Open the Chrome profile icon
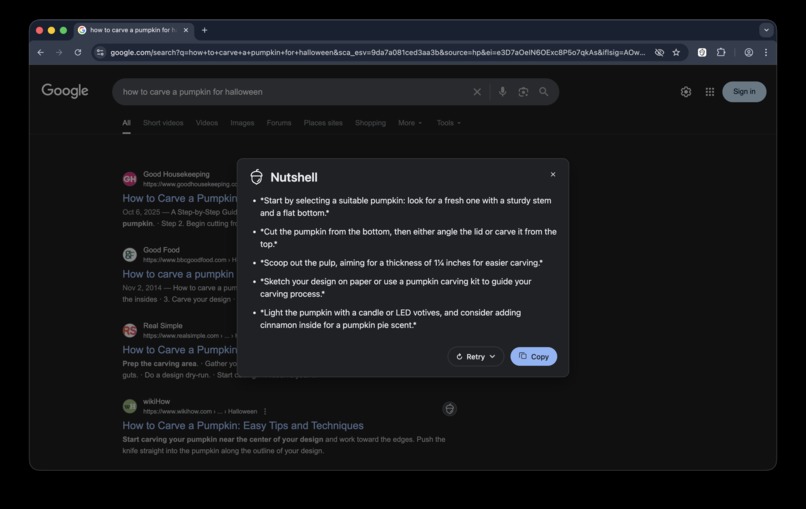The width and height of the screenshot is (806, 509). pos(748,52)
